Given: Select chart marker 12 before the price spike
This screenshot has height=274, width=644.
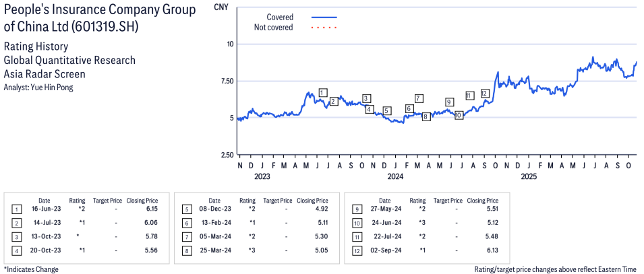Looking at the screenshot, I should click(x=484, y=94).
